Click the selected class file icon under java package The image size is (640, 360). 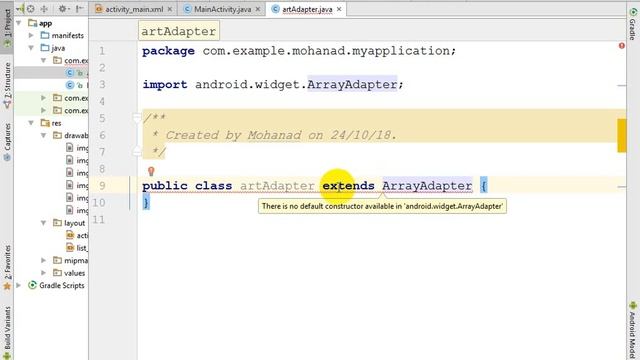tap(70, 73)
